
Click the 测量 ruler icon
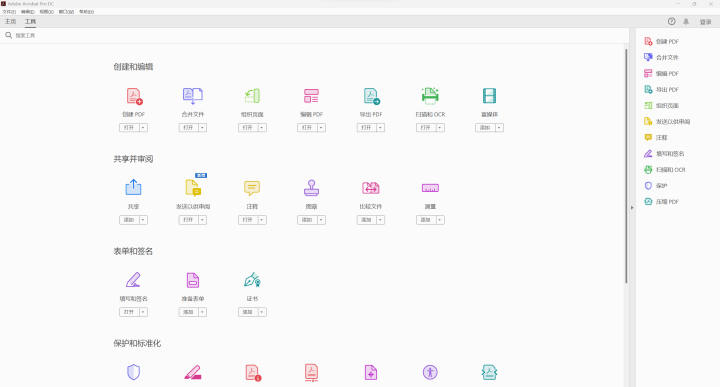[x=430, y=188]
